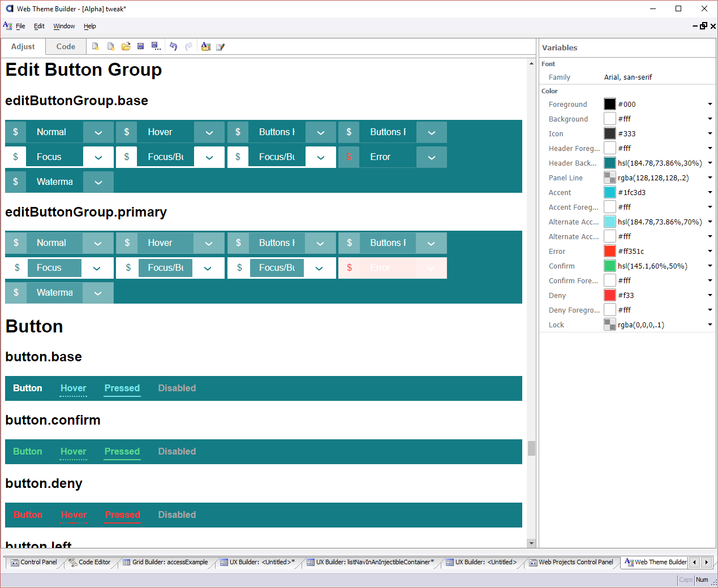Open the base Focus group chevron dropdown
The image size is (718, 588).
point(98,157)
